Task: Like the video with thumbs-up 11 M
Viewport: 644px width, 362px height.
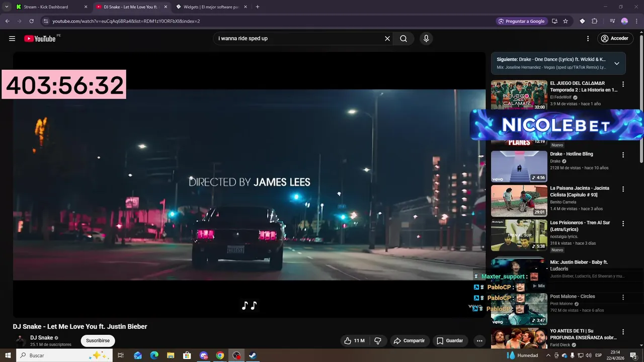Action: coord(354,341)
